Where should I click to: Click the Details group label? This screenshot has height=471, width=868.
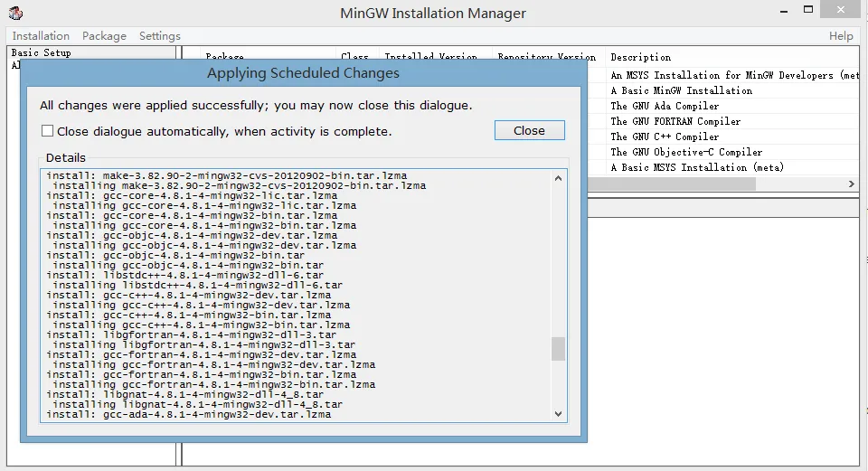65,157
